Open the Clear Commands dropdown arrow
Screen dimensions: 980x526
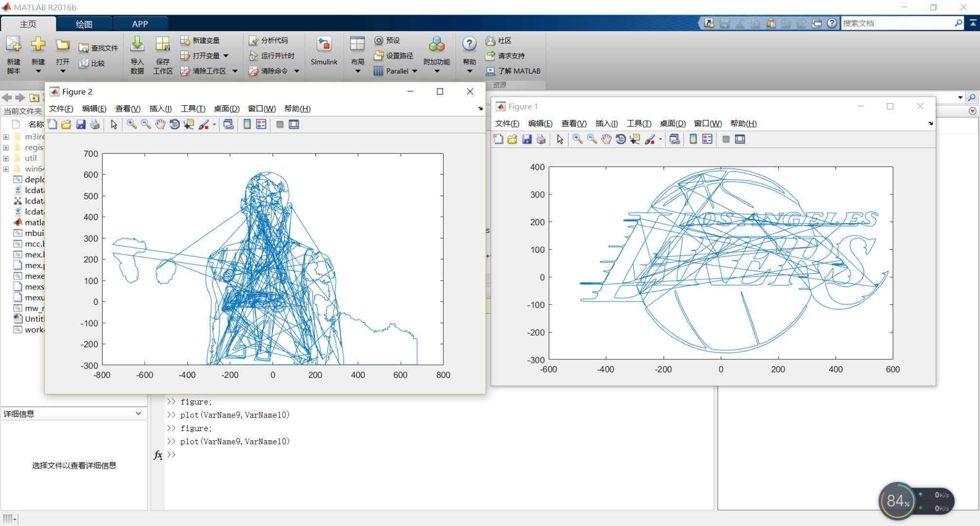click(x=296, y=71)
